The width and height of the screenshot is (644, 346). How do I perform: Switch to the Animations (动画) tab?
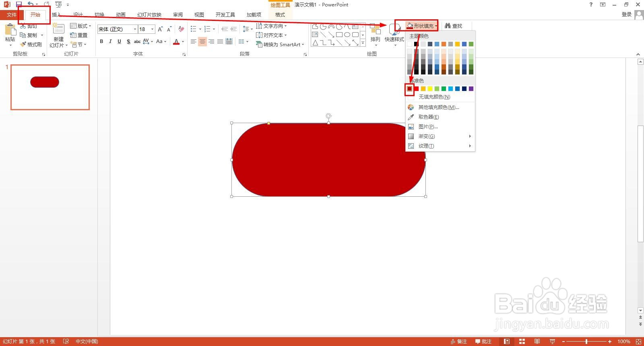tap(120, 14)
